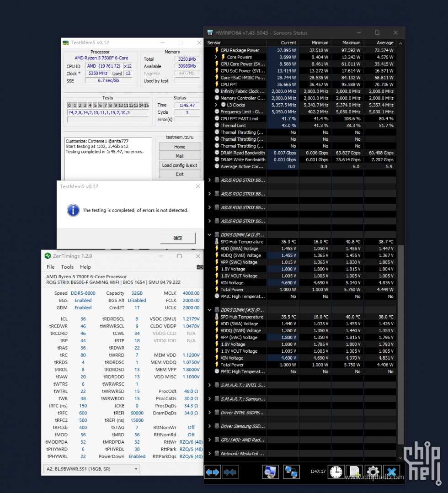This screenshot has width=448, height=493.
Task: Close the TestMem5 completion dialog
Action: tap(198, 186)
